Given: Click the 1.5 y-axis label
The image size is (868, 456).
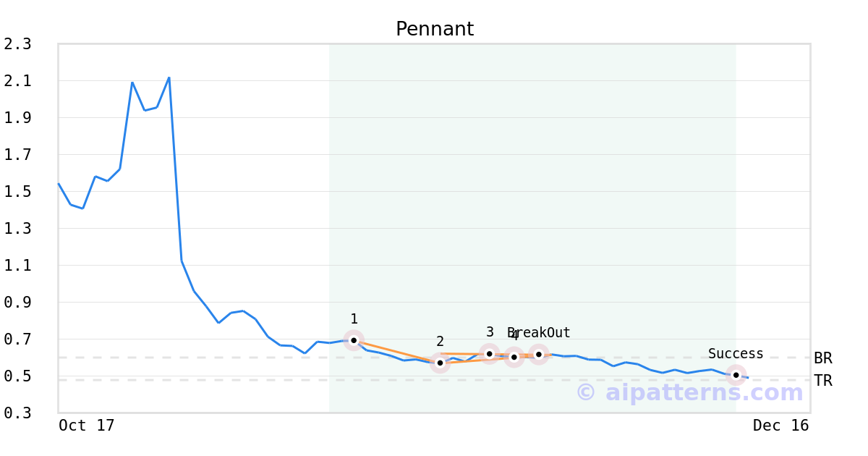Looking at the screenshot, I should [18, 192].
